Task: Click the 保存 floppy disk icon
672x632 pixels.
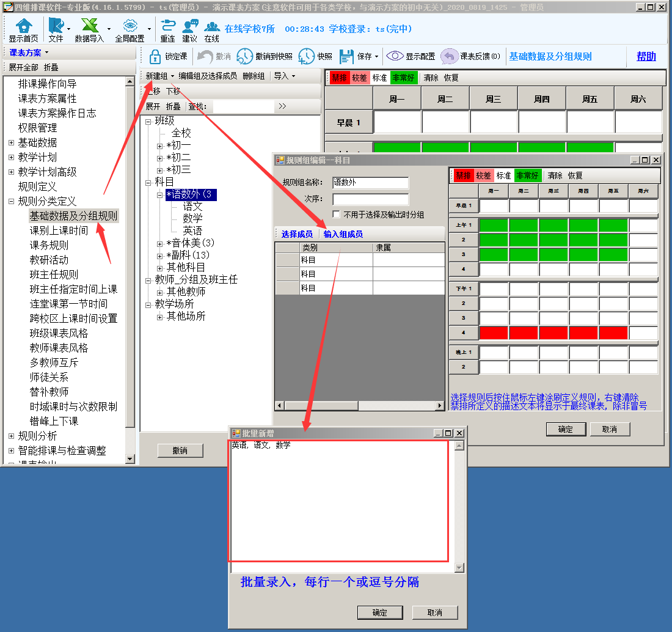Action: (346, 56)
